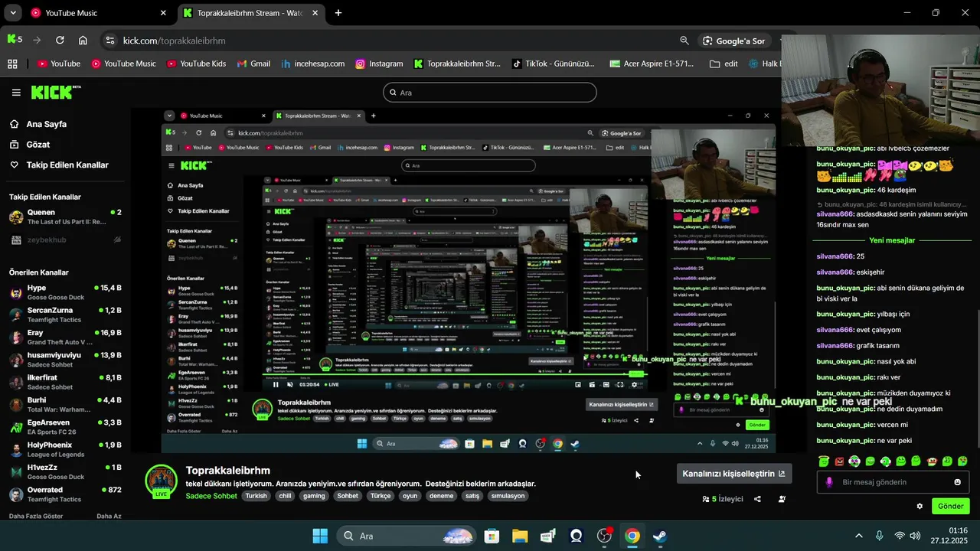Open File Explorer from taskbar
The height and width of the screenshot is (551, 980).
[520, 536]
